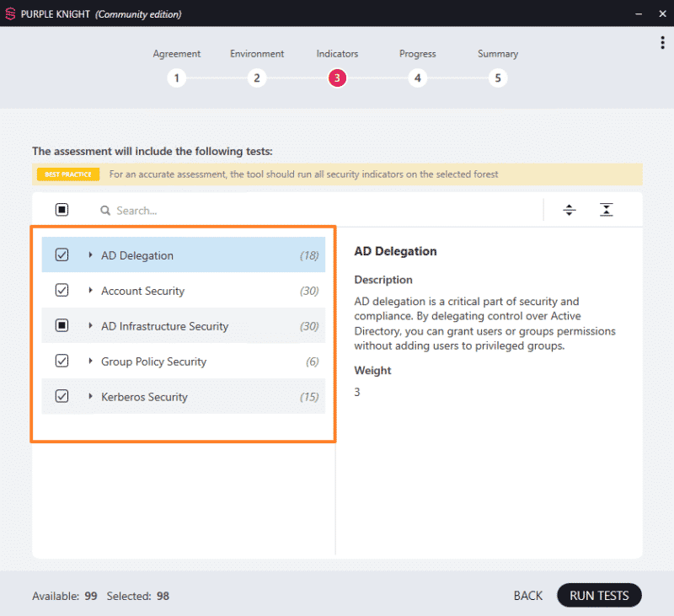This screenshot has height=616, width=674.
Task: Click the search magnifier icon
Action: (x=105, y=210)
